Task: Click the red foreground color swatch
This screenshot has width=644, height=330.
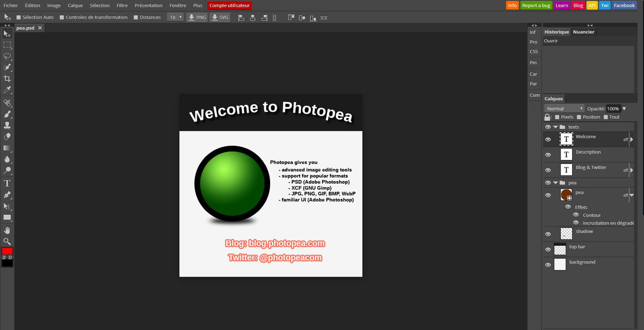Action: (x=7, y=251)
